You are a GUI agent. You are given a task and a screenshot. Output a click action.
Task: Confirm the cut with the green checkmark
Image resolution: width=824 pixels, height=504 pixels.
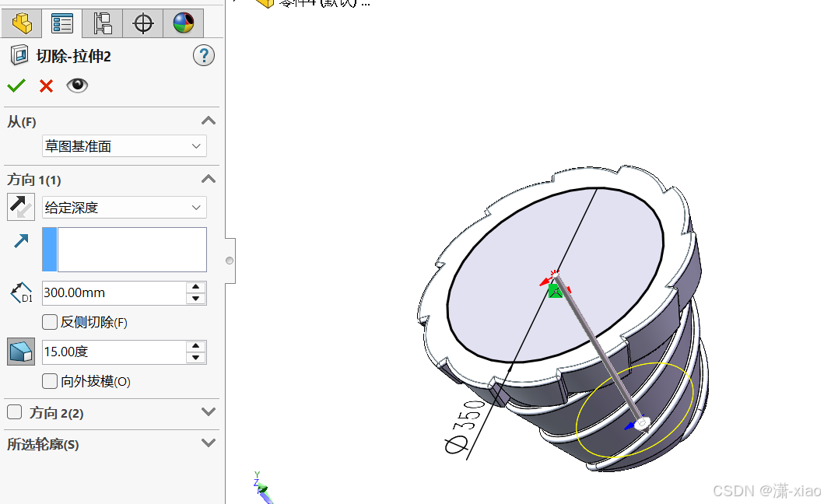click(16, 85)
